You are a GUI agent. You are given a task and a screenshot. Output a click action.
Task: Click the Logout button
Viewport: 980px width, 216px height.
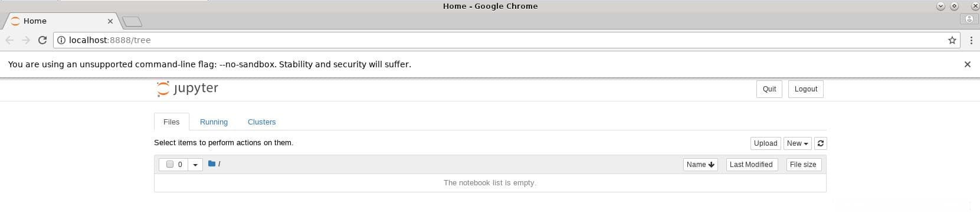pyautogui.click(x=805, y=89)
